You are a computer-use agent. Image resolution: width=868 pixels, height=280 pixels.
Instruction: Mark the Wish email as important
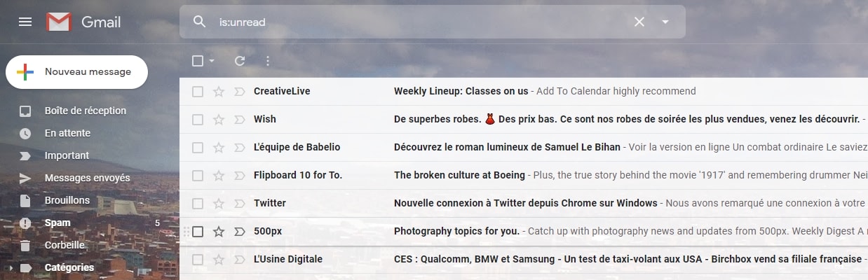point(240,120)
